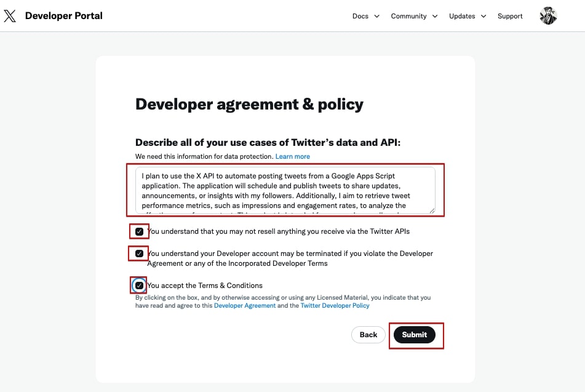Click the Back button

point(368,335)
